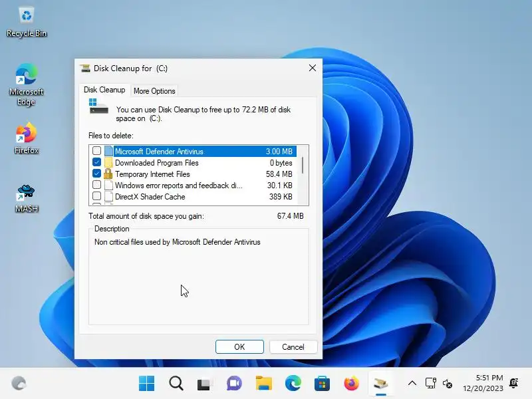532x399 pixels.
Task: Open File Explorer from the taskbar
Action: (263, 384)
